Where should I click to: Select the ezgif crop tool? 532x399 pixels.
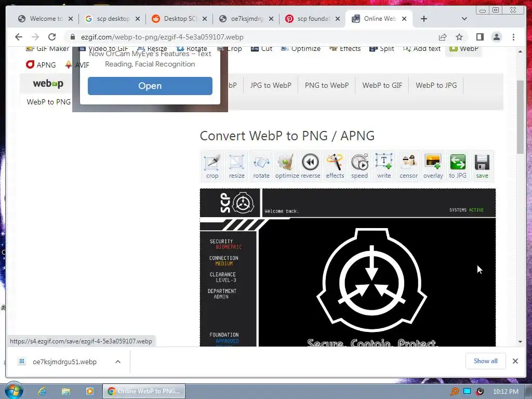pos(212,166)
